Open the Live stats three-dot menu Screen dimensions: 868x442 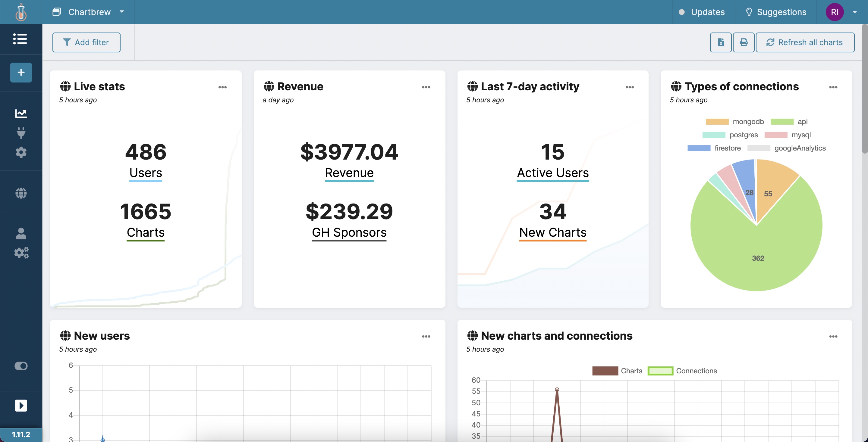click(x=222, y=87)
